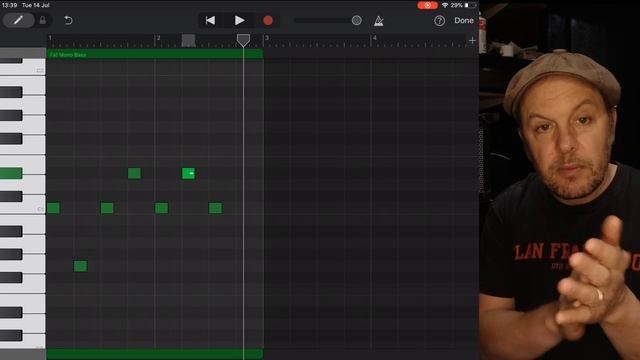Select the highlighted bright green note
This screenshot has height=360, width=640.
[x=188, y=173]
